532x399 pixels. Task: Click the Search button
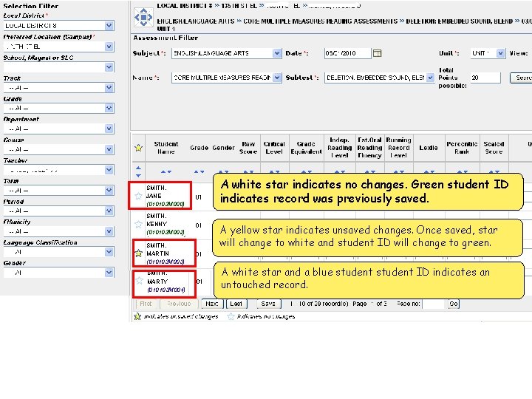[521, 78]
